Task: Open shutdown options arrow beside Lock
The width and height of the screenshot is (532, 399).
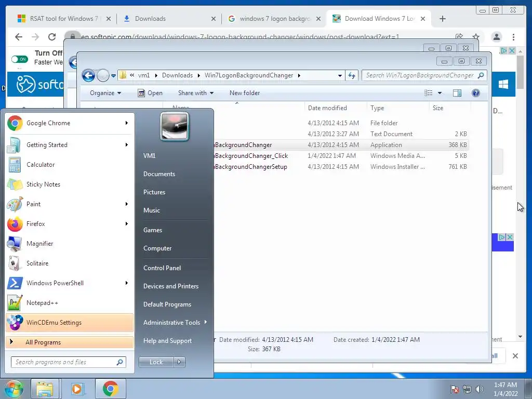Action: pos(179,362)
